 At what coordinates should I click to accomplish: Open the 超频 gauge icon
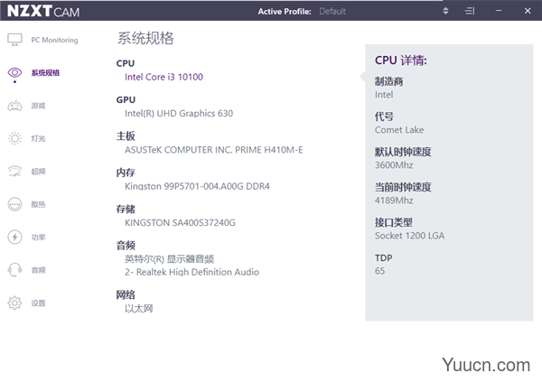tap(14, 171)
